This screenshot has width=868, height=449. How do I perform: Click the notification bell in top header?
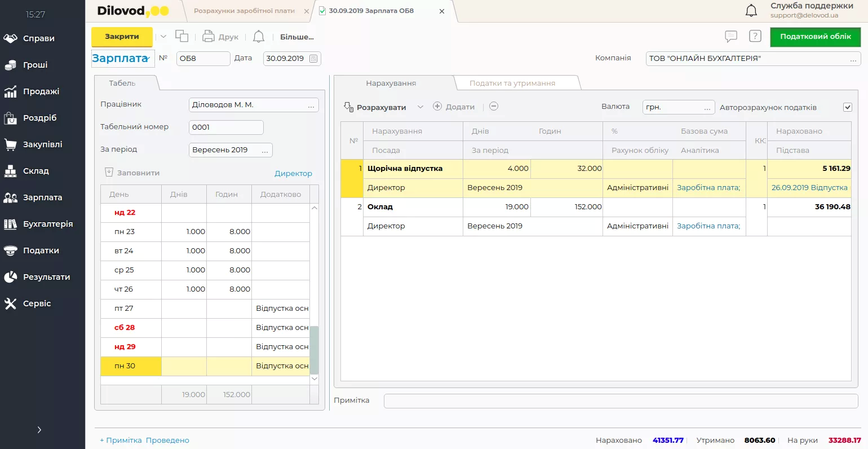click(x=751, y=11)
